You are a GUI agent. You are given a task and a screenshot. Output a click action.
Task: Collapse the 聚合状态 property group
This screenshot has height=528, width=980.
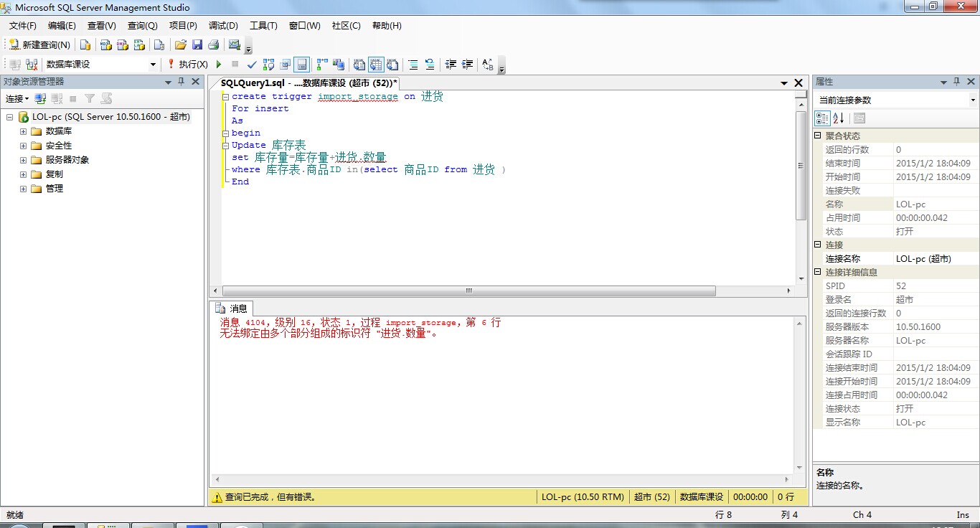point(818,136)
